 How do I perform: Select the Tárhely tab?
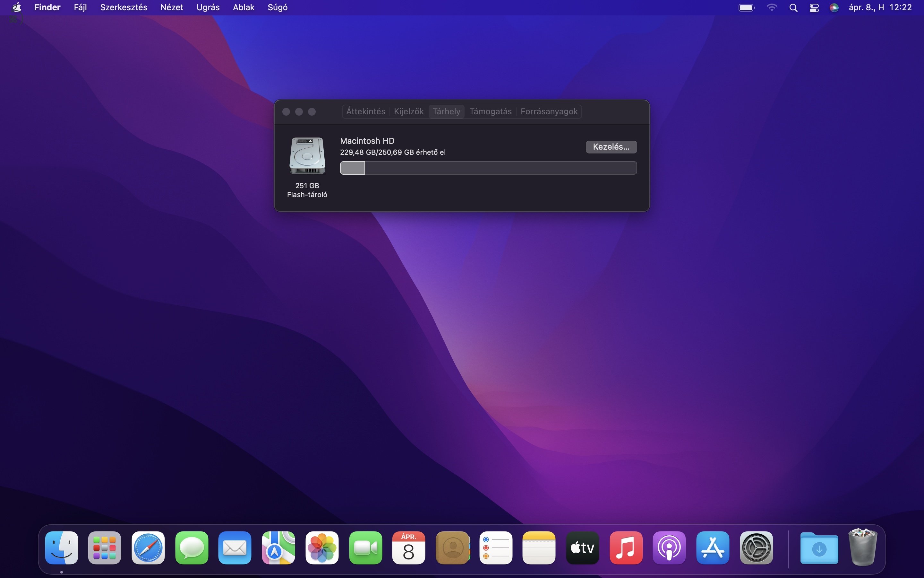coord(446,112)
